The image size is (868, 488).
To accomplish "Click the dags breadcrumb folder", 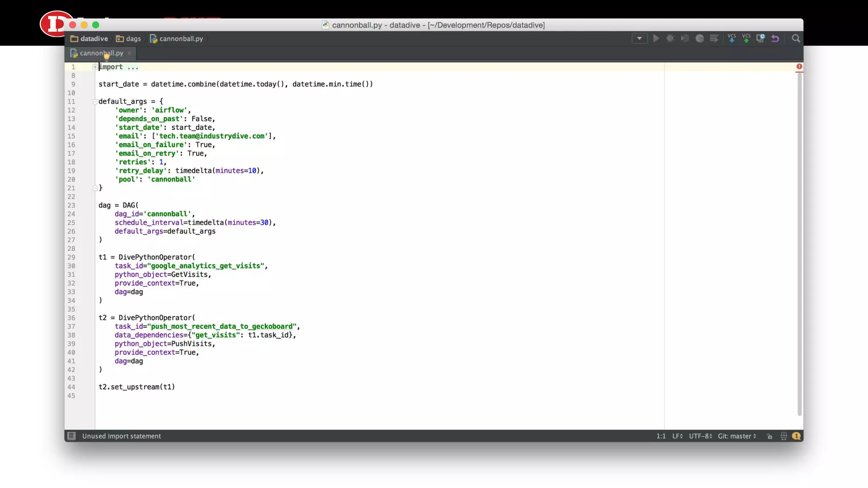I will (128, 39).
